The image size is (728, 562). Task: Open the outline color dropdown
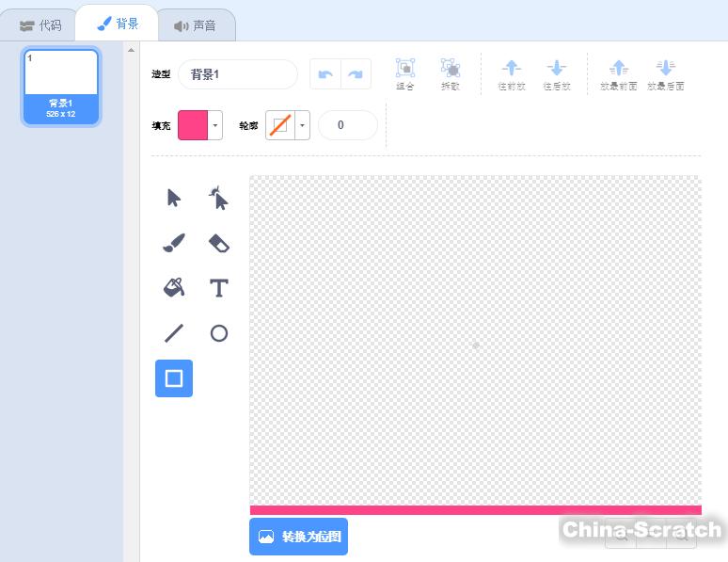pyautogui.click(x=302, y=125)
